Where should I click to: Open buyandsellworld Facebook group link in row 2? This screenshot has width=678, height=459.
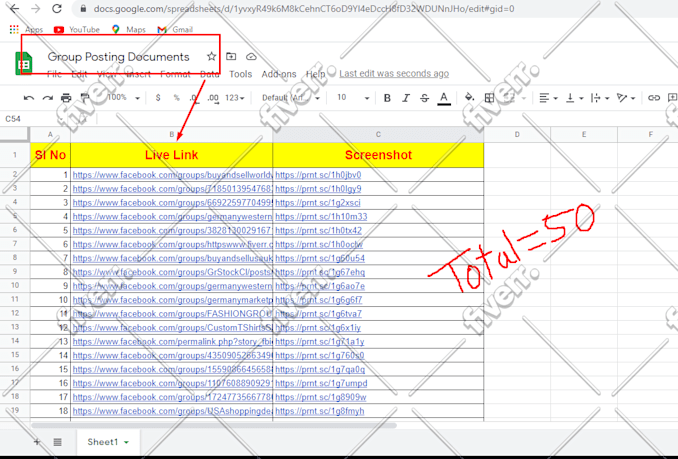[173, 175]
